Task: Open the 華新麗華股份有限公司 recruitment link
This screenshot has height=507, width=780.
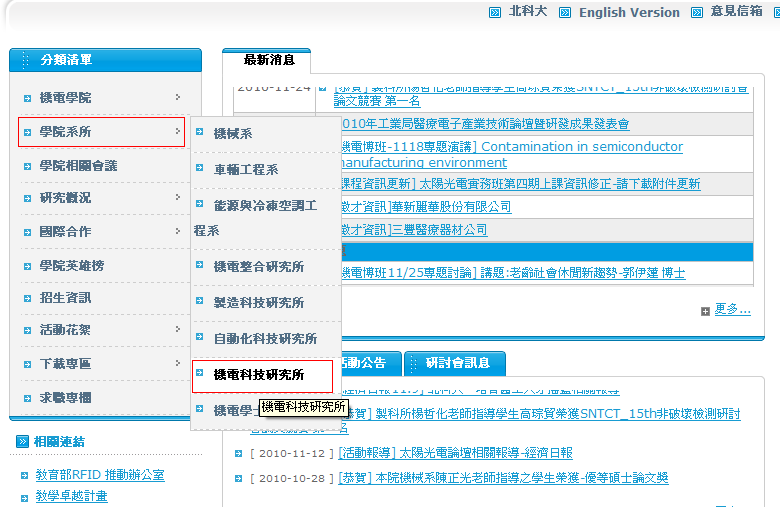Action: tap(426, 207)
